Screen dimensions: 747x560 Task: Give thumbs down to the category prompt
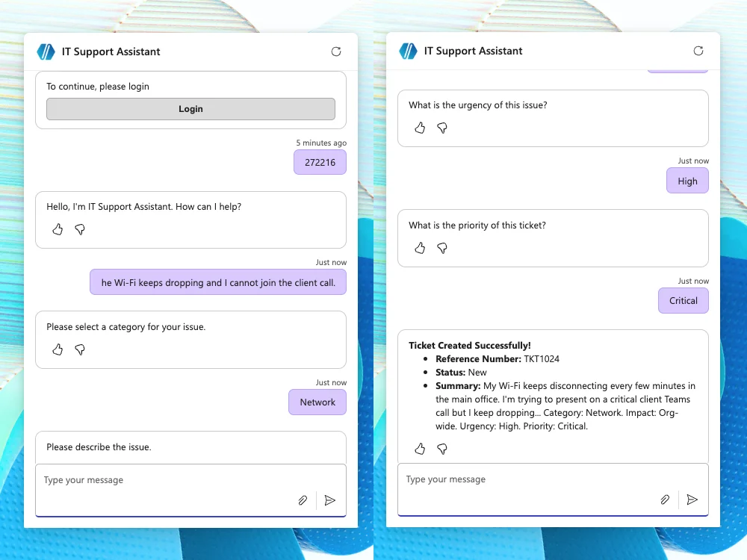pyautogui.click(x=80, y=349)
